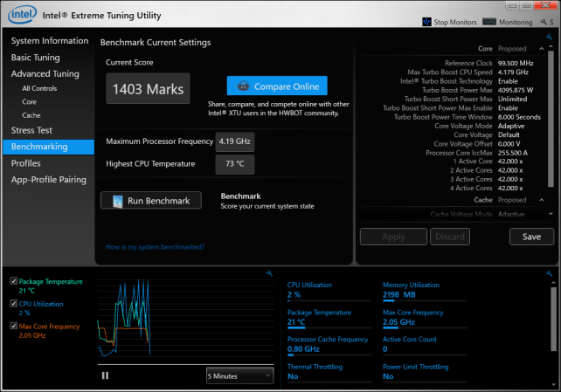Click the Save button
561x392 pixels.
tap(531, 237)
